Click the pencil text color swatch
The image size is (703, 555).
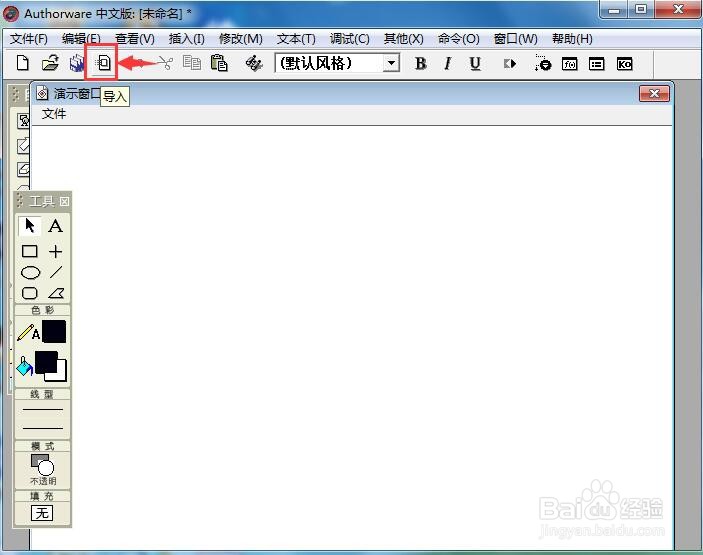[54, 332]
